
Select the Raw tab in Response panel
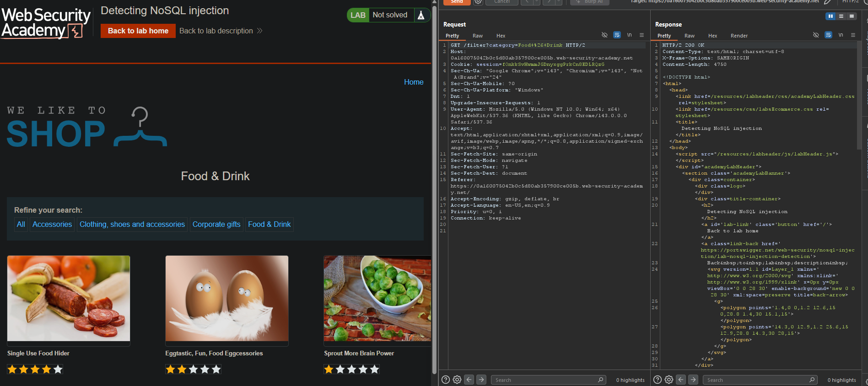[690, 36]
